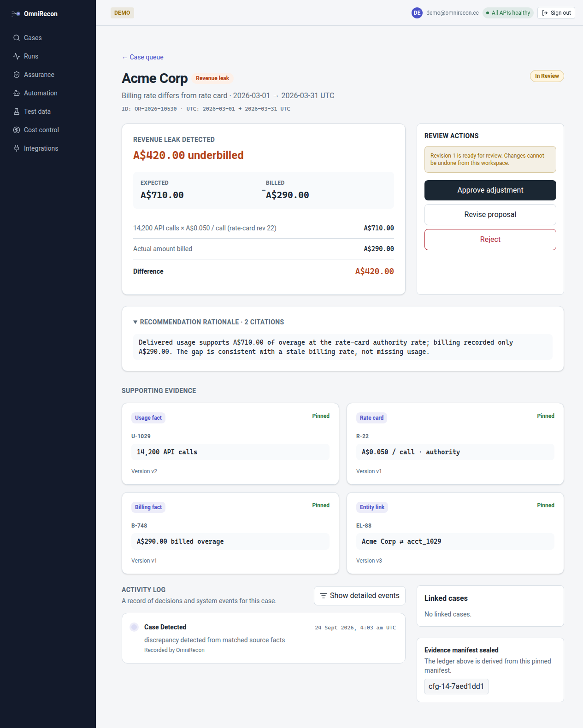Go to Runs in the sidebar
This screenshot has height=728, width=583.
(x=48, y=56)
